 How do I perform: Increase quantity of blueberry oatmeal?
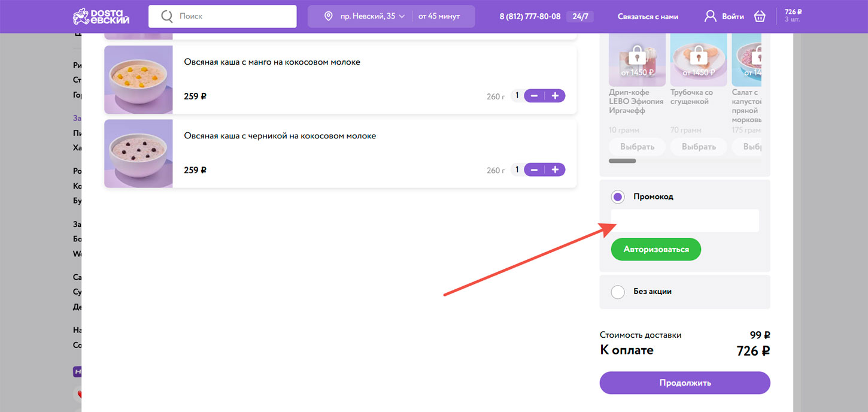click(x=555, y=170)
